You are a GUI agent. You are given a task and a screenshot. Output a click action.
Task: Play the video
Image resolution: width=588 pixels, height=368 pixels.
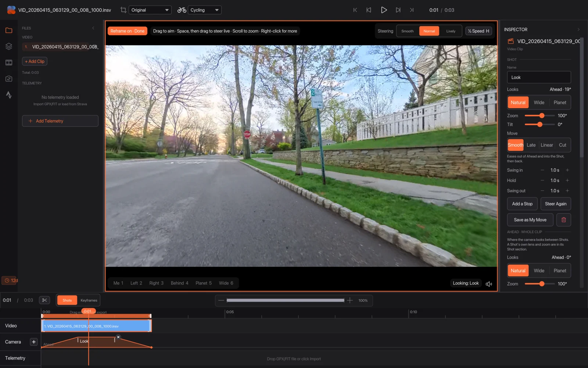(x=384, y=10)
